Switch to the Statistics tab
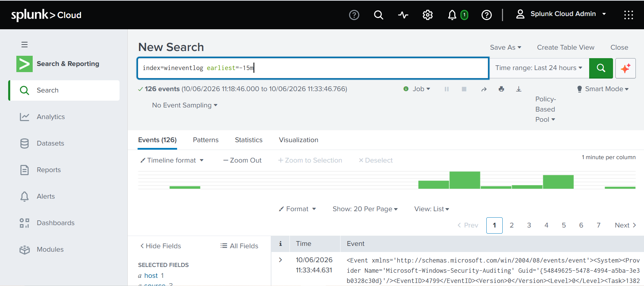 249,140
